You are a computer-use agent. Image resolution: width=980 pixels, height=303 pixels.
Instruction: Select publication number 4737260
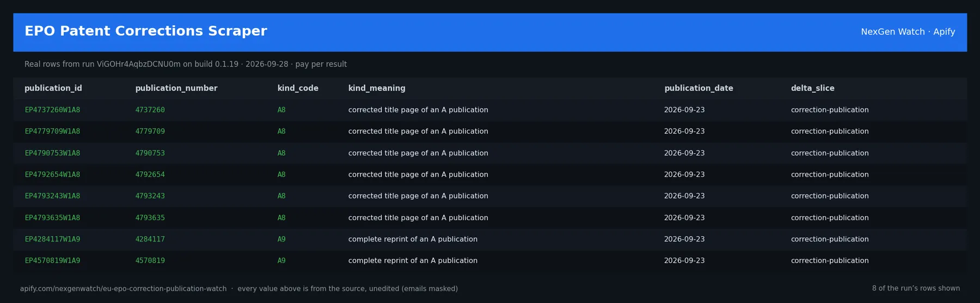coord(150,110)
